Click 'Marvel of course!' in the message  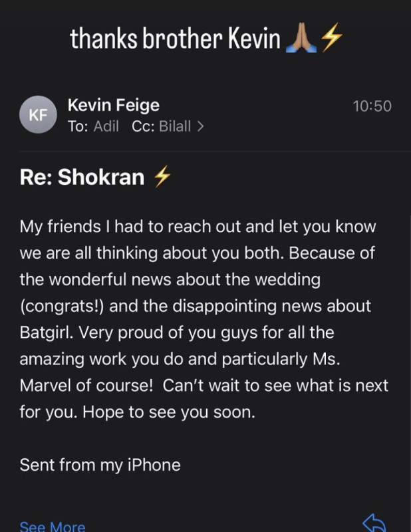(86, 386)
